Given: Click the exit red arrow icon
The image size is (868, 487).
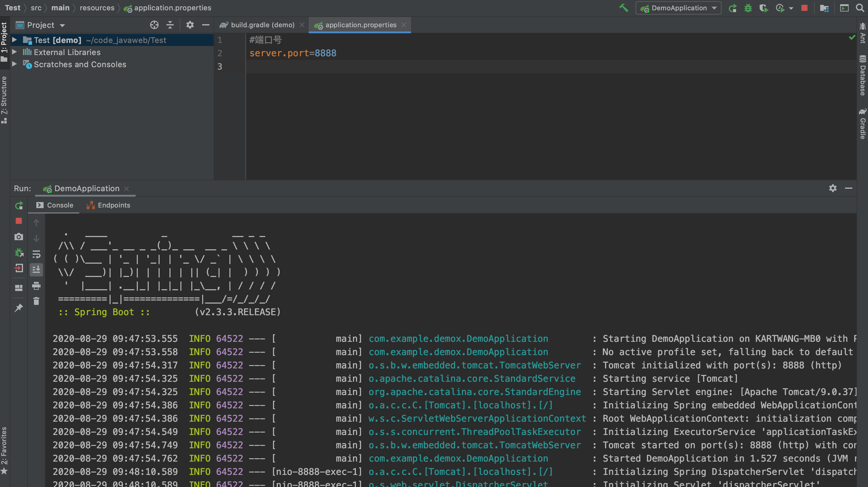Looking at the screenshot, I should 19,268.
